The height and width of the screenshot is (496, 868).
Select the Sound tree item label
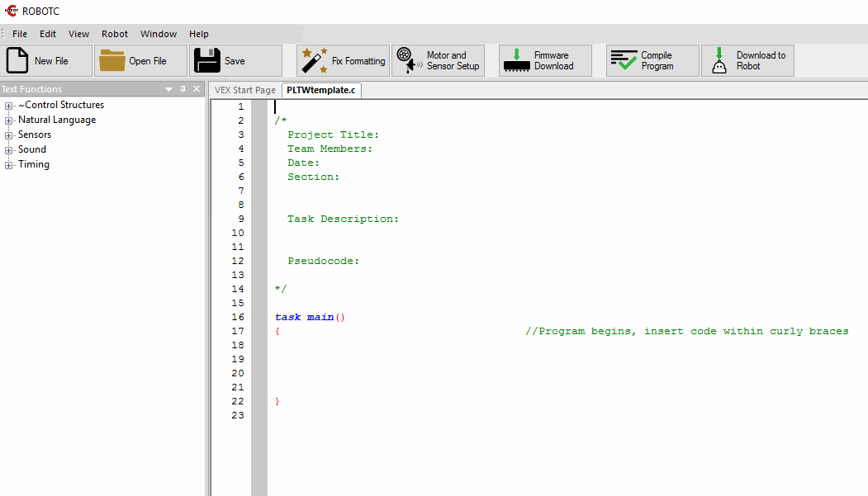point(32,149)
